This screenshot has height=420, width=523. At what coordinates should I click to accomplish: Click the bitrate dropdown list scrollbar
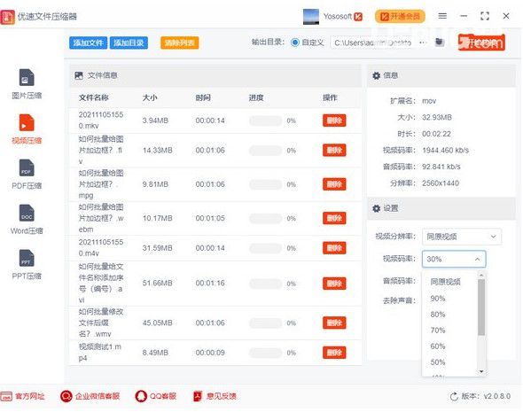(x=481, y=307)
